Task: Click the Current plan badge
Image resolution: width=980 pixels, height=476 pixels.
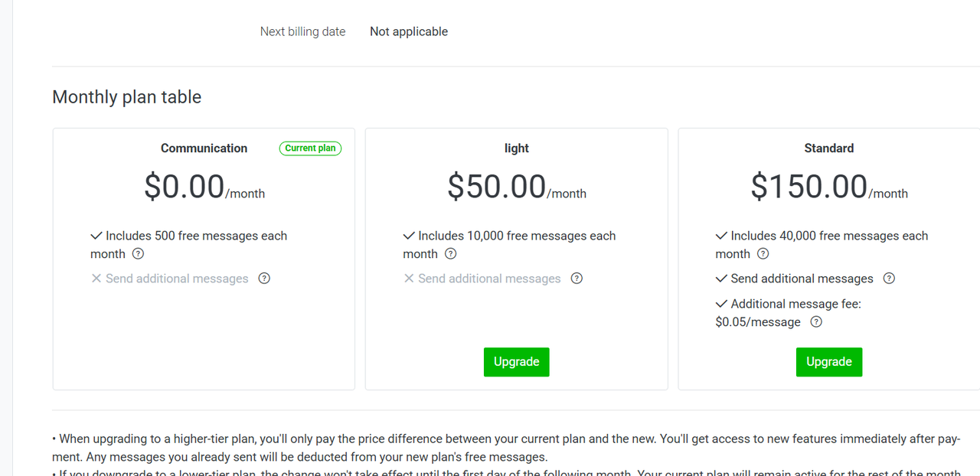Action: [310, 148]
